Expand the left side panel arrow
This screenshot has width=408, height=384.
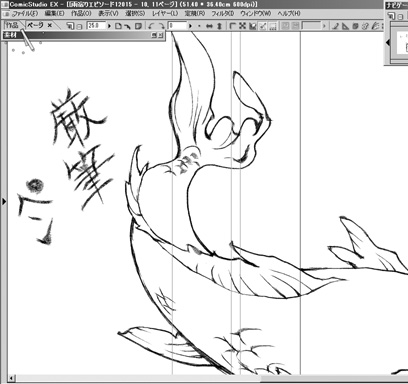[4, 201]
